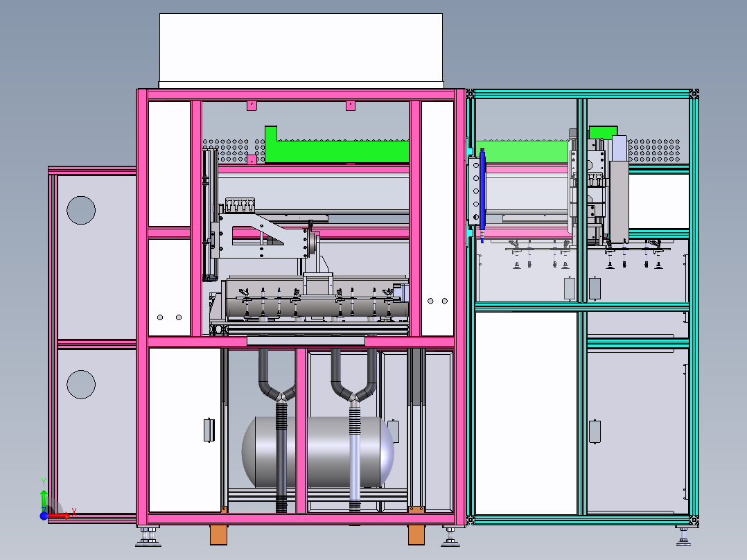Select the left orange support block under the pink frame
This screenshot has height=560, width=747.
point(219,535)
